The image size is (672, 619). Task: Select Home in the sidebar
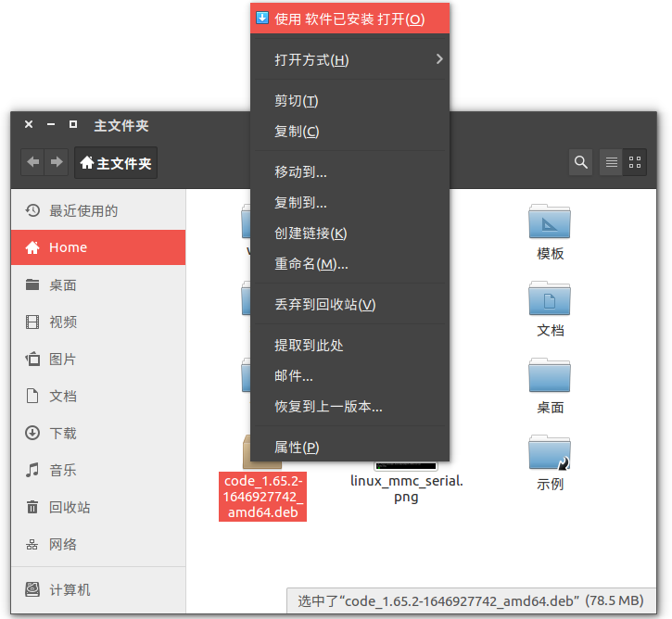98,247
